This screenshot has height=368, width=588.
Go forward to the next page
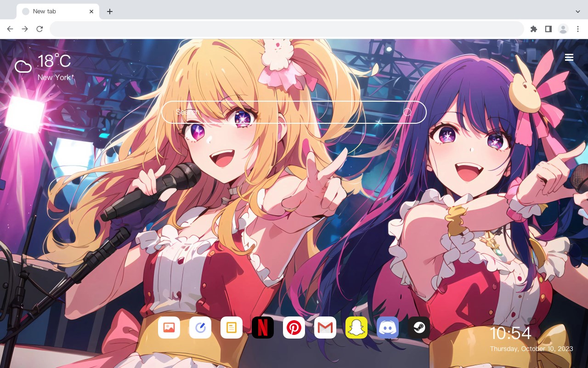click(x=25, y=29)
